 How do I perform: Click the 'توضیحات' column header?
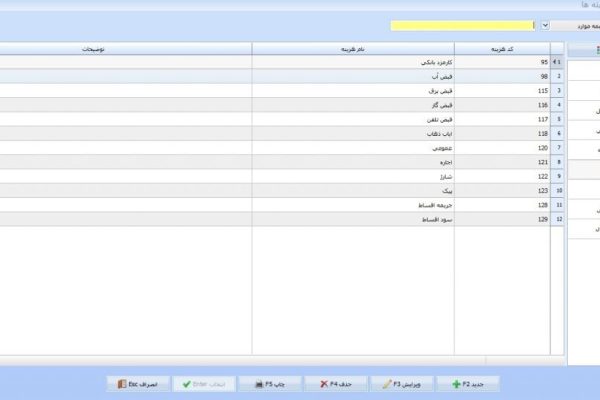pyautogui.click(x=126, y=49)
